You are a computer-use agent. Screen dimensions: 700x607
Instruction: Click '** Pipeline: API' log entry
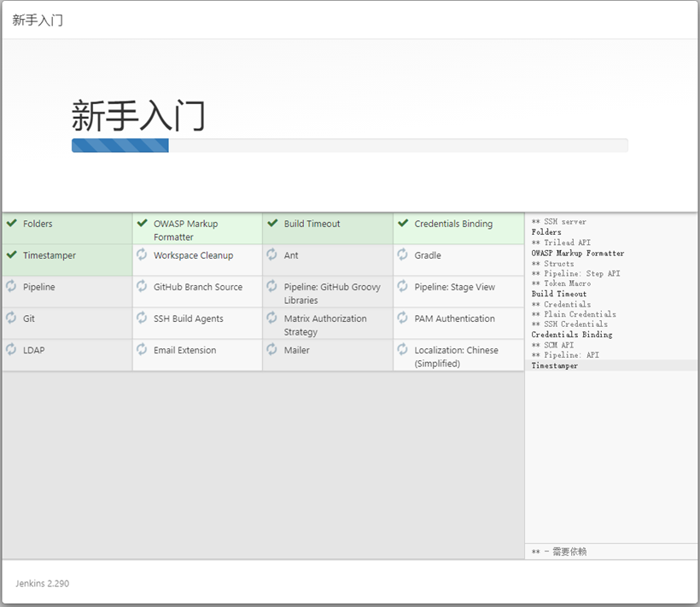[565, 355]
